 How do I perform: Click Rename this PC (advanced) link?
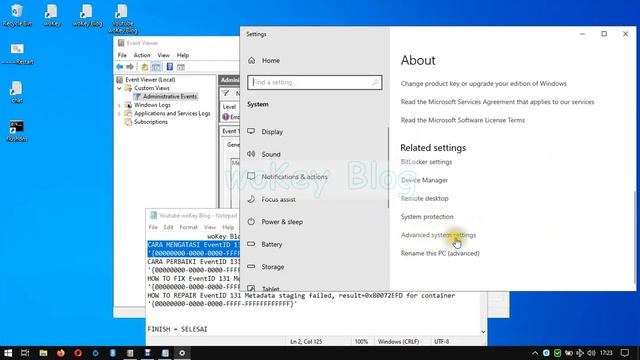440,253
